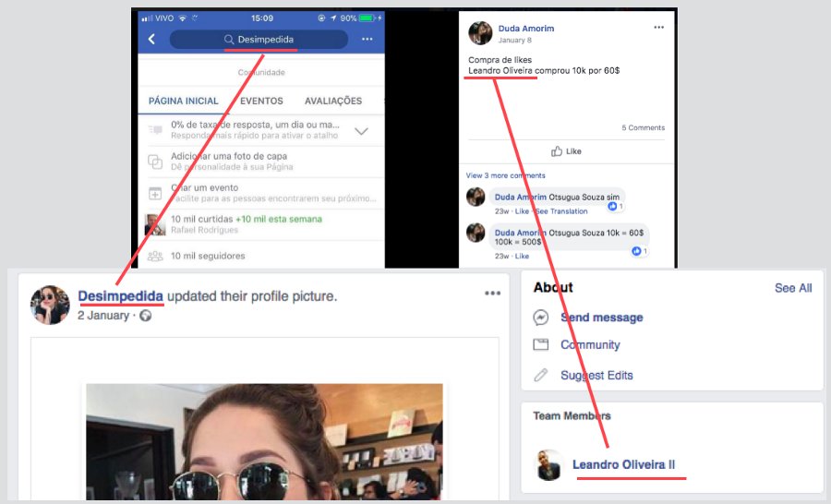Tap Rafael Rodrigues thumbnail
Screen dimensions: 831x504
[155, 224]
